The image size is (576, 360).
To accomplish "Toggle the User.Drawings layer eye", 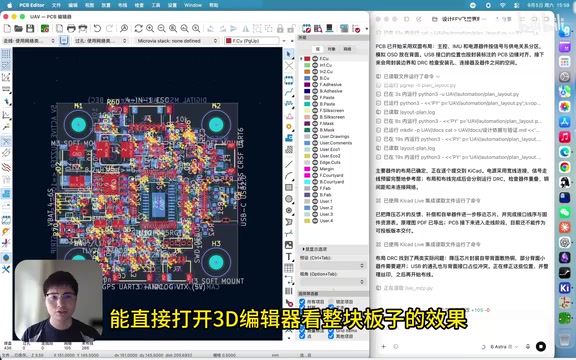I will [315, 136].
